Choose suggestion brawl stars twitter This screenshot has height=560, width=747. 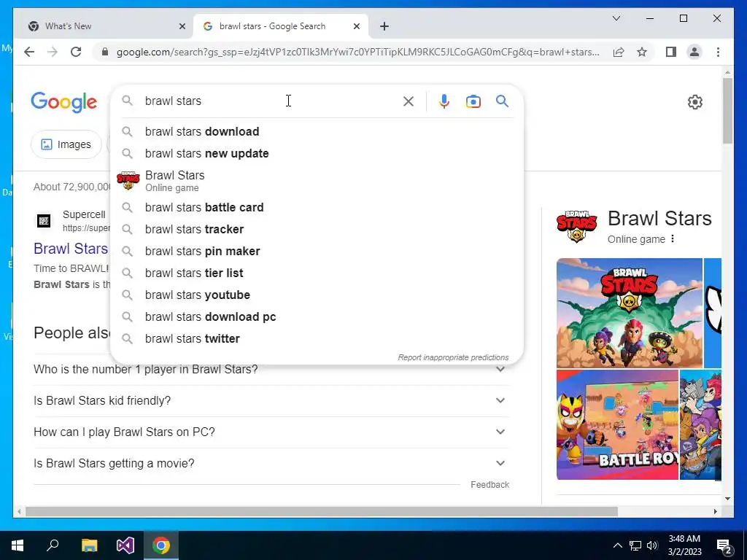(317, 338)
